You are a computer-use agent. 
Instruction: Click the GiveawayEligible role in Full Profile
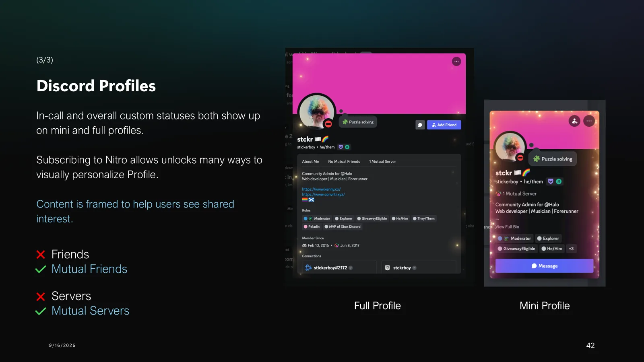[372, 219]
